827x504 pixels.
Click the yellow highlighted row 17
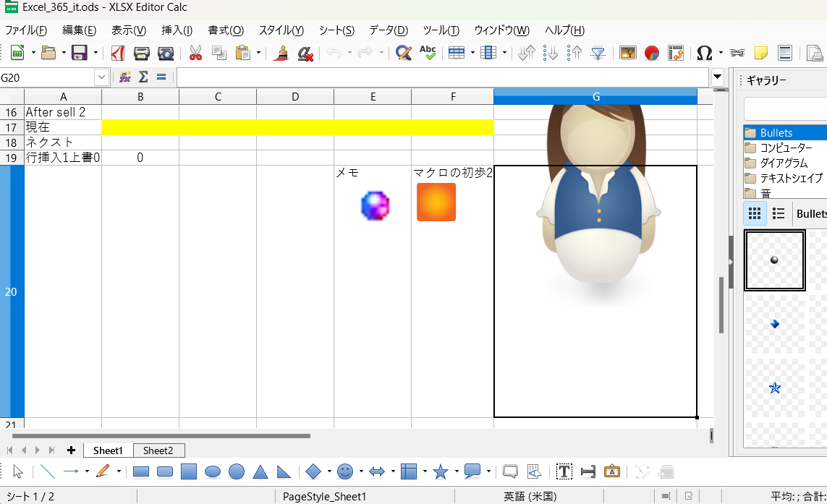point(297,127)
